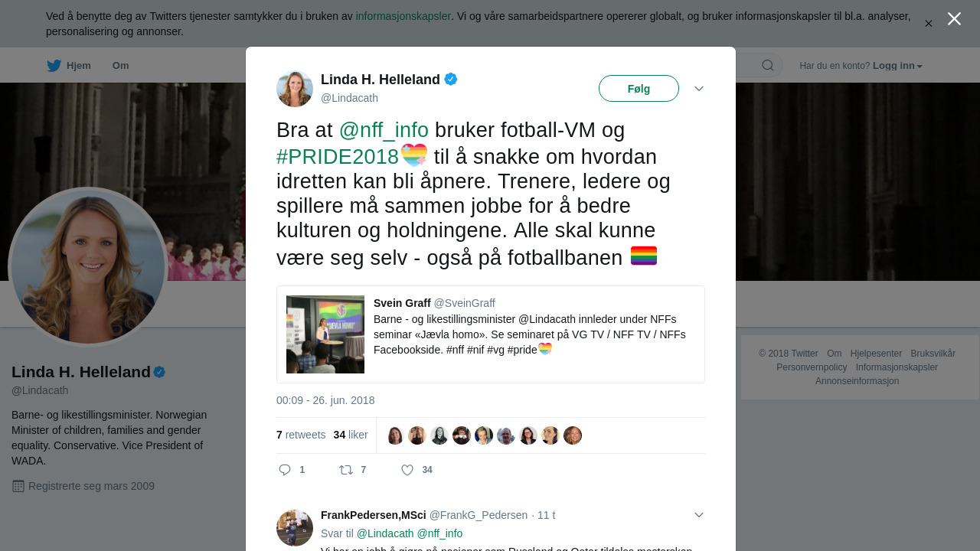Image resolution: width=980 pixels, height=551 pixels.
Task: Open quoted tweet seminar photo thumbnail
Action: (x=325, y=334)
